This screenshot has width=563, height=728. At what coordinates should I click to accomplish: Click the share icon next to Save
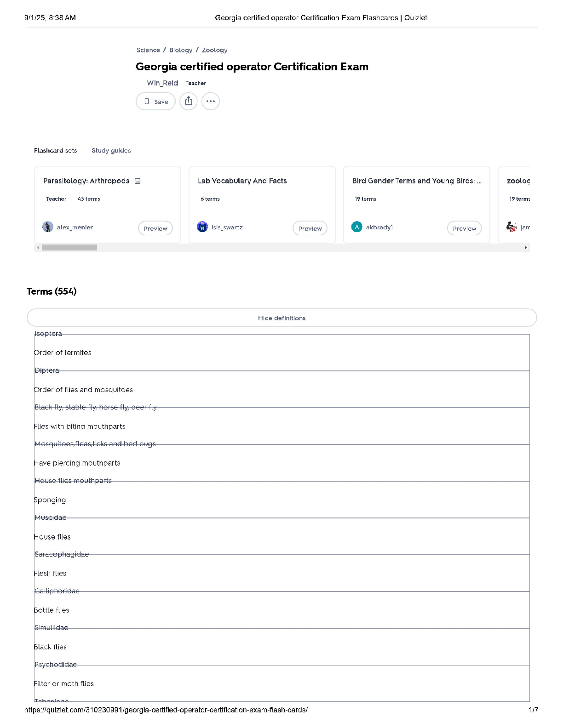tap(189, 101)
